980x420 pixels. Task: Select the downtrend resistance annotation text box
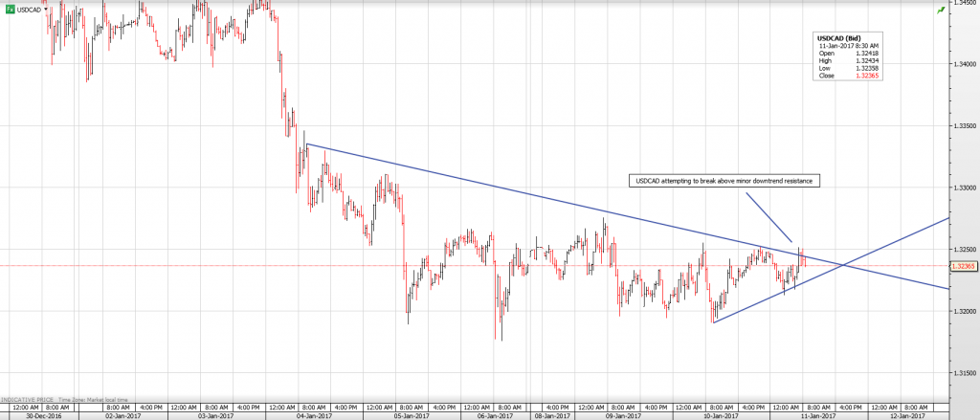(x=725, y=180)
